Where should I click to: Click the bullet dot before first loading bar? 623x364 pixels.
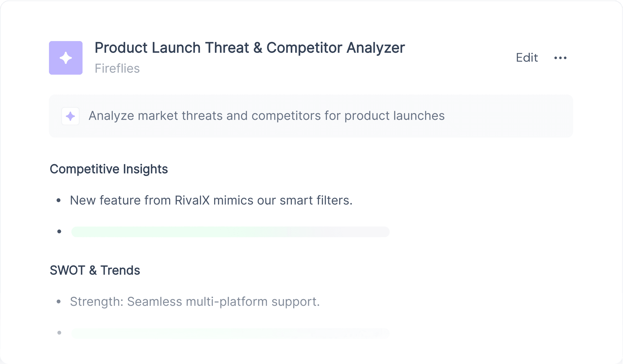[x=59, y=232]
